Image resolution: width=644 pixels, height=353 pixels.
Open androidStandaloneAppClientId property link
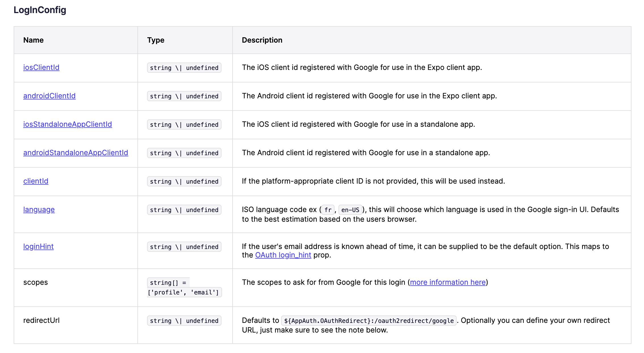[x=76, y=153]
